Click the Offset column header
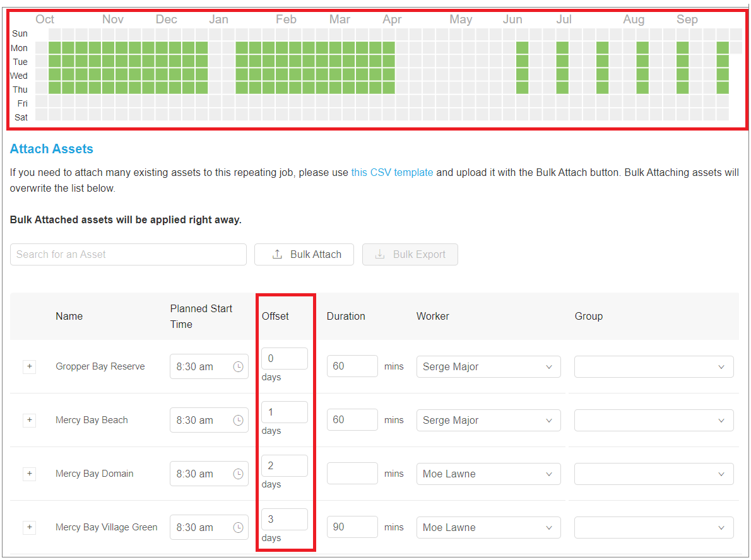Viewport: 751px width, 560px height. pos(275,317)
